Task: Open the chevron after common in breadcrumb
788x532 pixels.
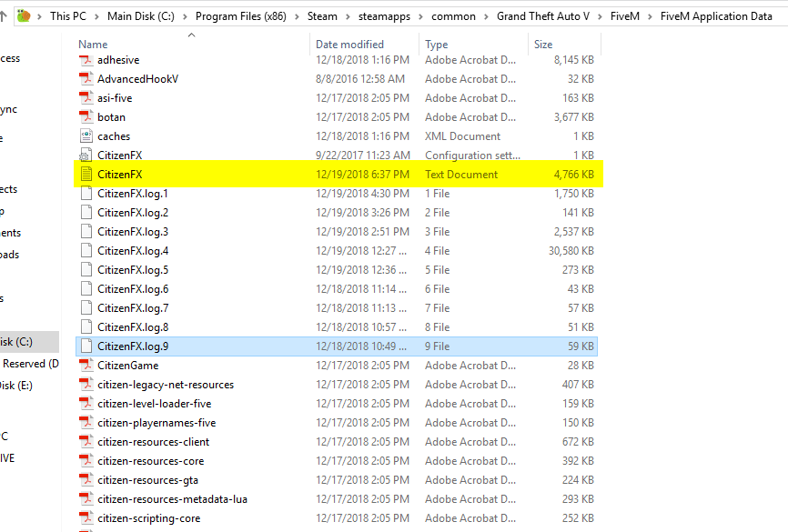Action: 486,16
